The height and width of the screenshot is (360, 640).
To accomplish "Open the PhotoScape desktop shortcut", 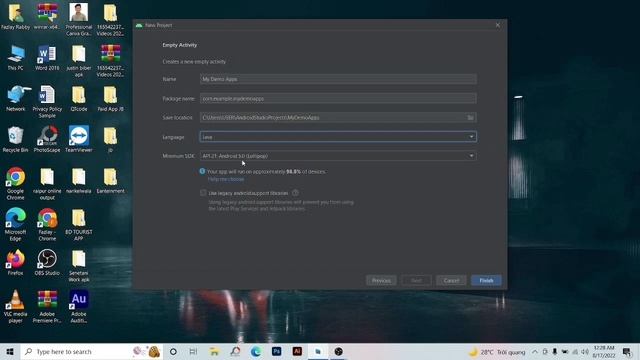I will pyautogui.click(x=47, y=139).
